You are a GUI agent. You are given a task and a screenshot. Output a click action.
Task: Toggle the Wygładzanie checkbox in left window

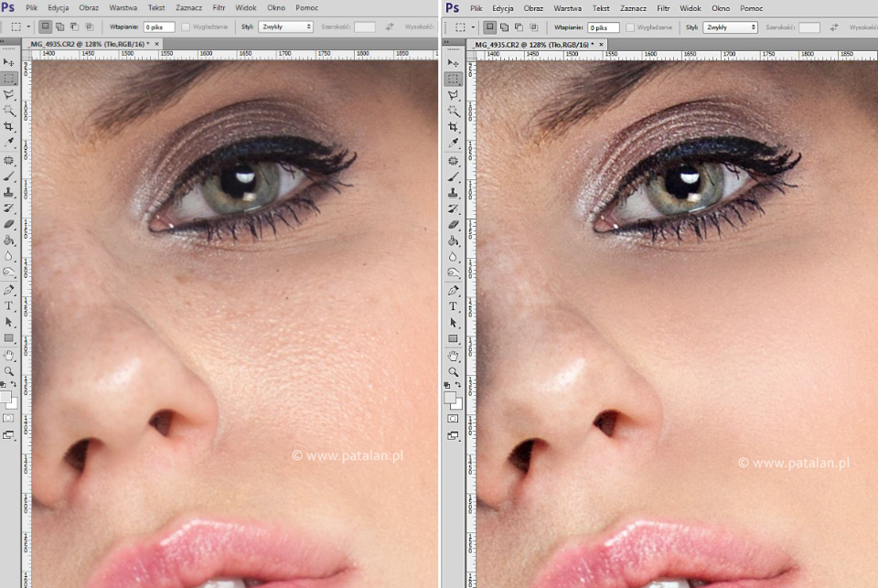186,27
